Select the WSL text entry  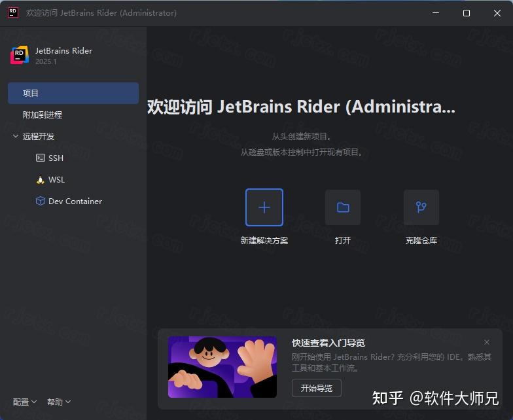coord(56,179)
